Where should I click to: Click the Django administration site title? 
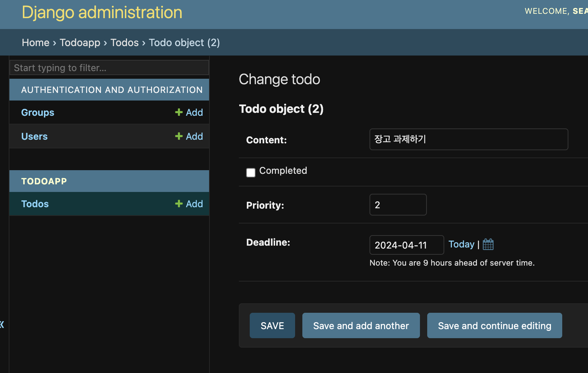click(x=102, y=12)
